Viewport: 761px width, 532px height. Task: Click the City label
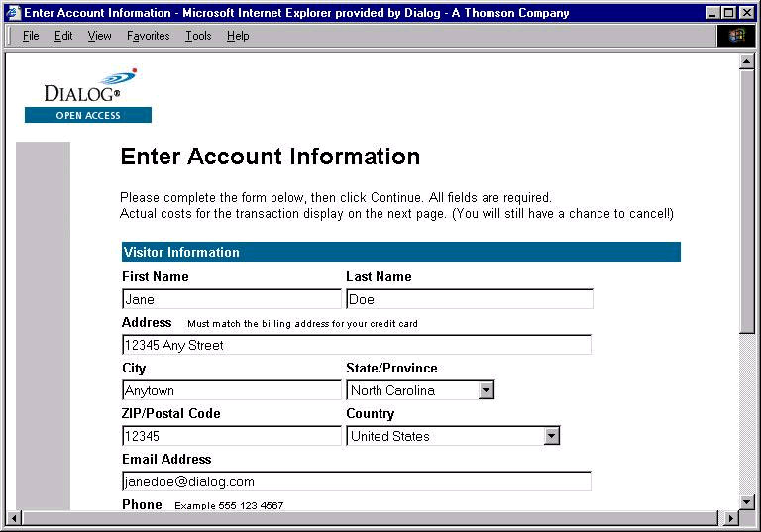coord(134,368)
